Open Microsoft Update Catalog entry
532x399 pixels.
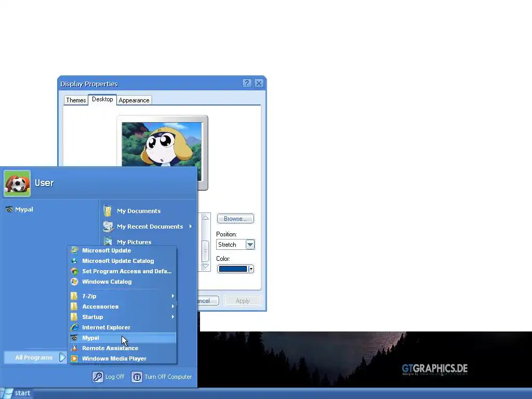click(122, 261)
